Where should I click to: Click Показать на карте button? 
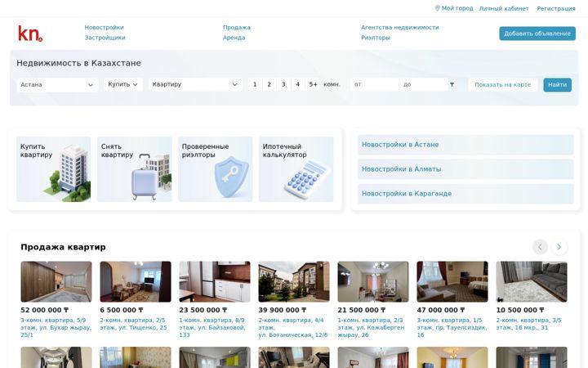click(503, 85)
